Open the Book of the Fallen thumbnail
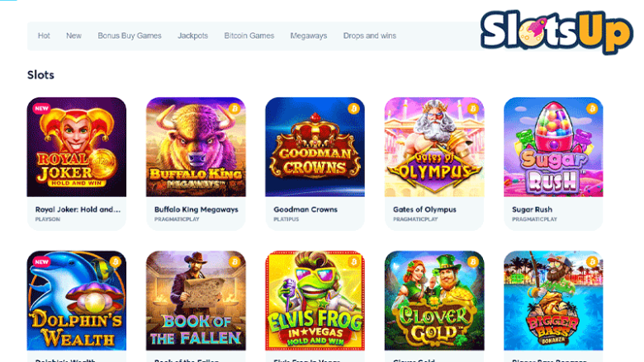 coord(196,300)
